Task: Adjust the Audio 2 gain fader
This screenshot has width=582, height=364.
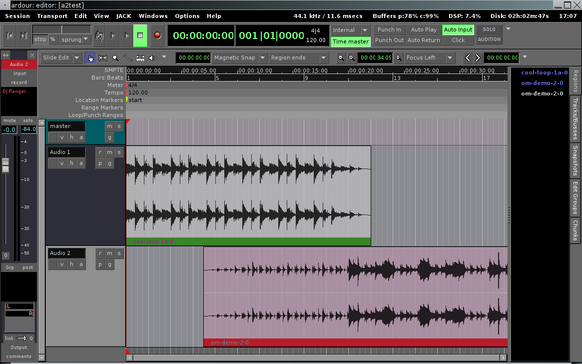Action: pos(6,165)
